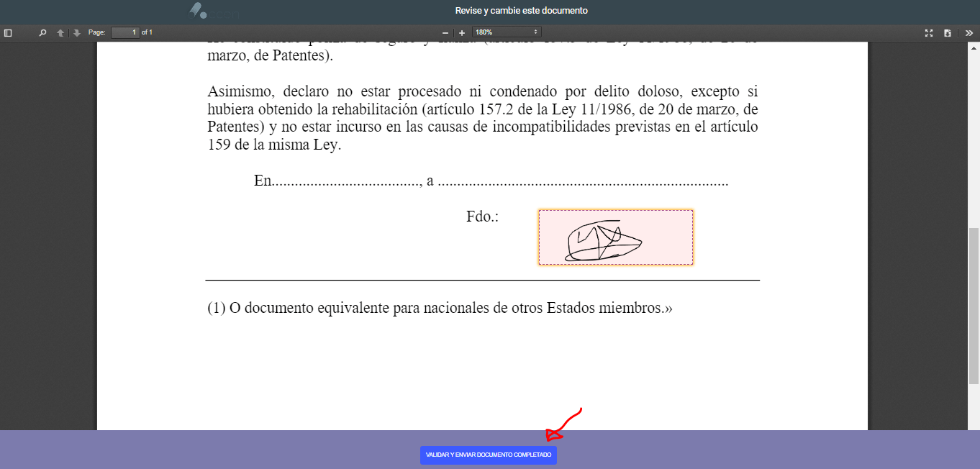Zoom out with the minus button
The width and height of the screenshot is (980, 469).
(x=445, y=32)
